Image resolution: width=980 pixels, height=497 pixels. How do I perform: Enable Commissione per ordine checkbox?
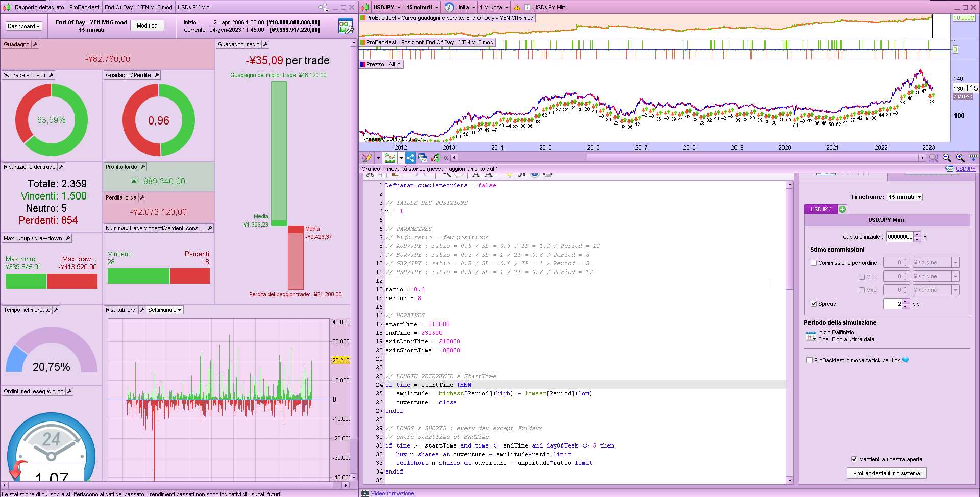pyautogui.click(x=814, y=263)
